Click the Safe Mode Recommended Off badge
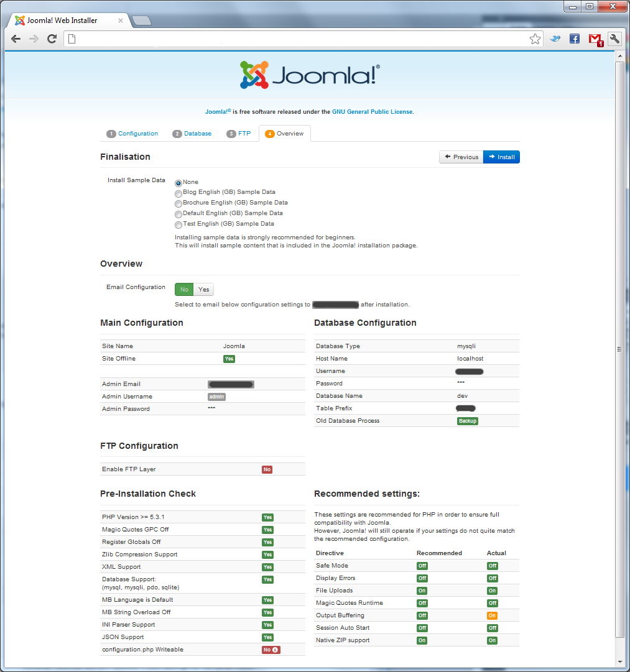Image resolution: width=630 pixels, height=672 pixels. 422,566
